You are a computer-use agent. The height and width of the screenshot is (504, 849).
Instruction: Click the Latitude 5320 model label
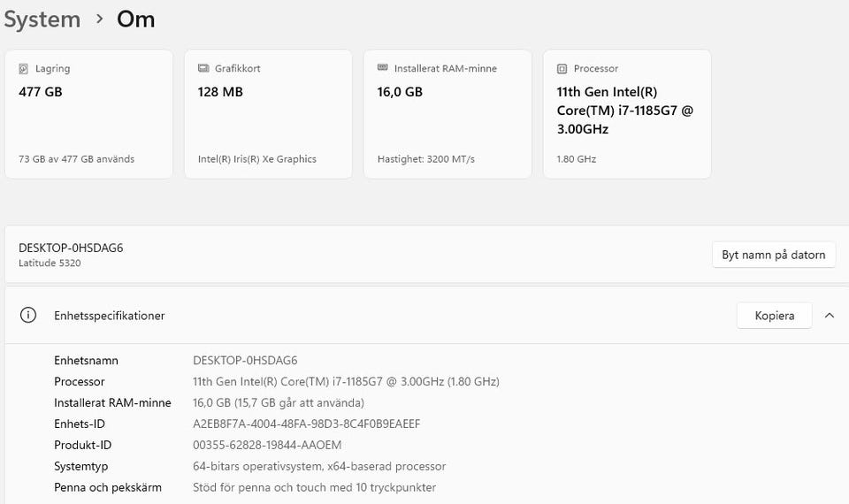[50, 263]
